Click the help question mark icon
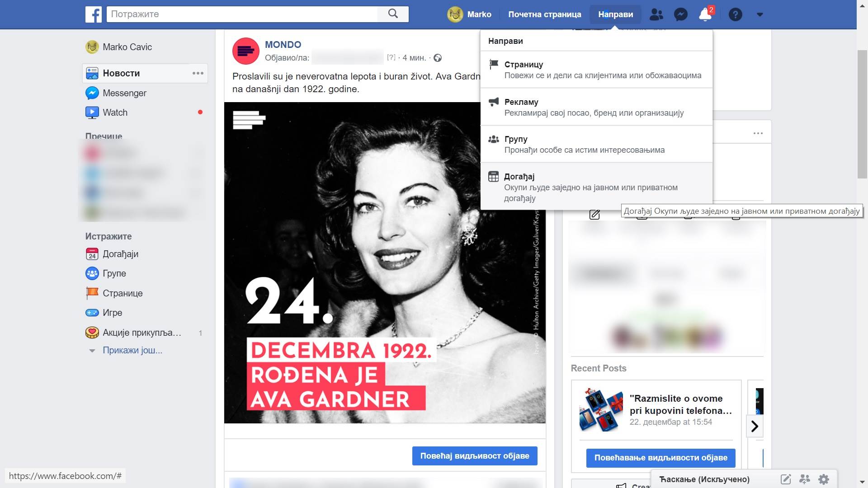Image resolution: width=868 pixels, height=488 pixels. coord(735,14)
